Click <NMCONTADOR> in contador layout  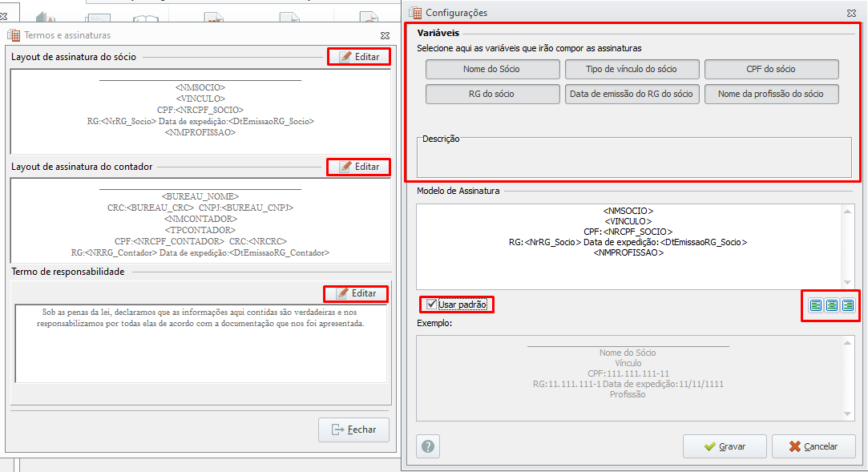(200, 219)
